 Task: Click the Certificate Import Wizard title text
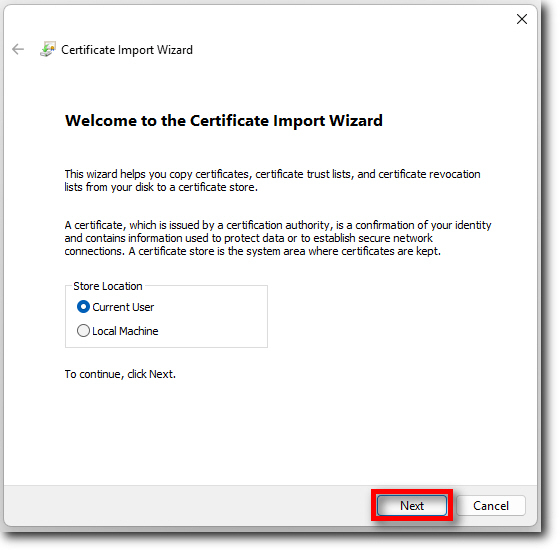coord(127,50)
